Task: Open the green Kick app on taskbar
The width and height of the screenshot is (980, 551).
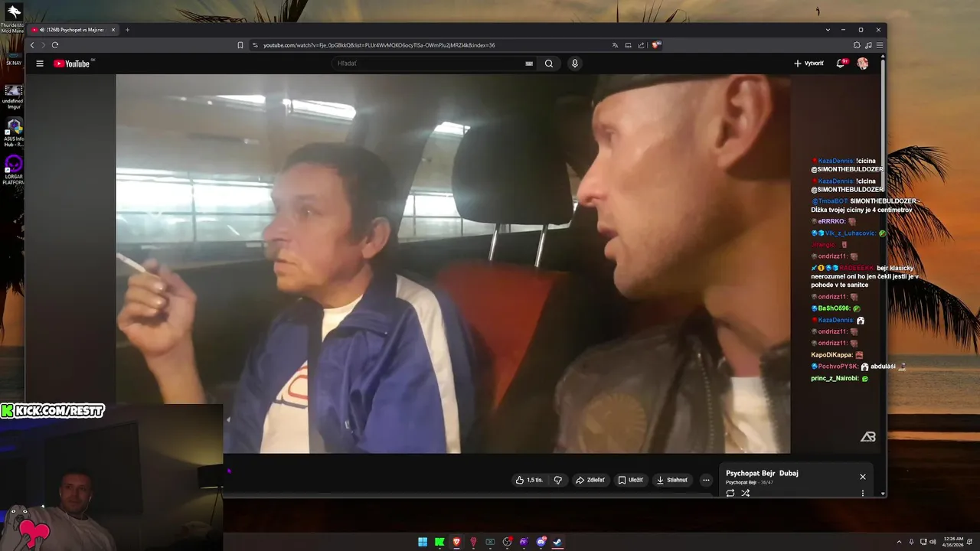Action: tap(439, 542)
